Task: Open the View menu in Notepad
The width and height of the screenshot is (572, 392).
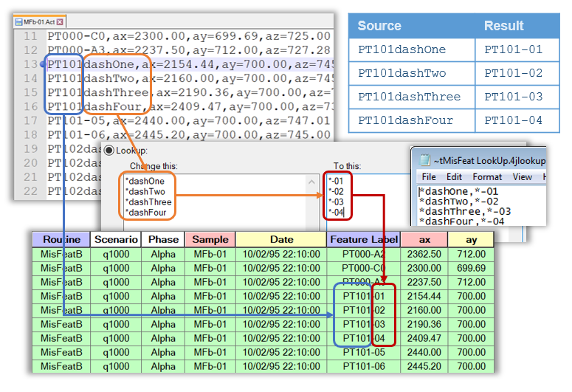Action: pyautogui.click(x=522, y=177)
